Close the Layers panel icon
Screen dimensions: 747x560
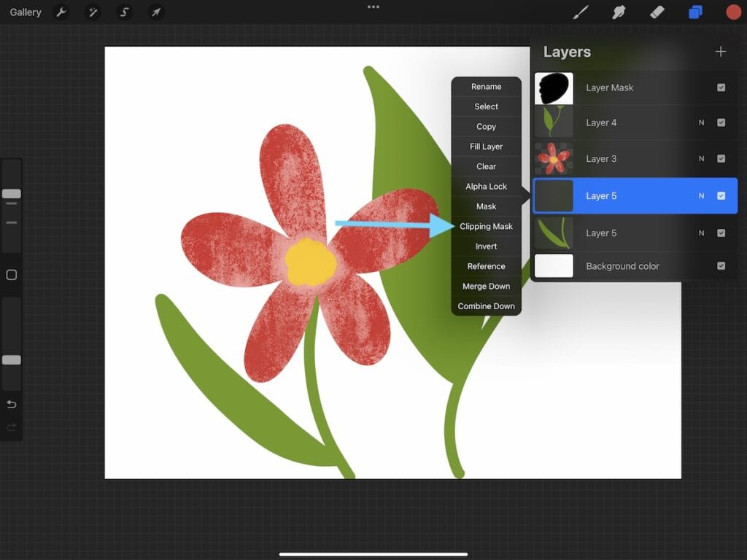point(695,12)
